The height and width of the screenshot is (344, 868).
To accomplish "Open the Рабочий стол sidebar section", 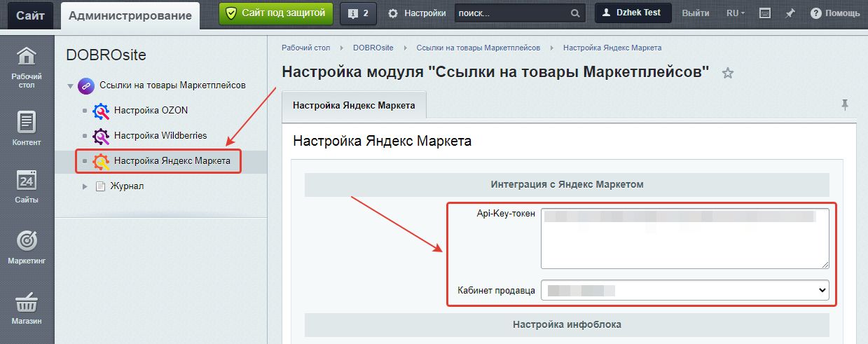I will pyautogui.click(x=27, y=67).
